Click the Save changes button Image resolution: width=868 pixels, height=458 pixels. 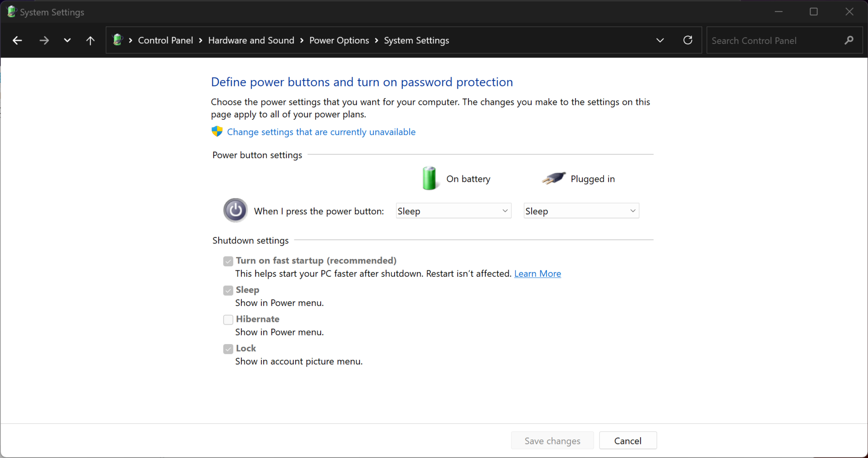(x=552, y=440)
